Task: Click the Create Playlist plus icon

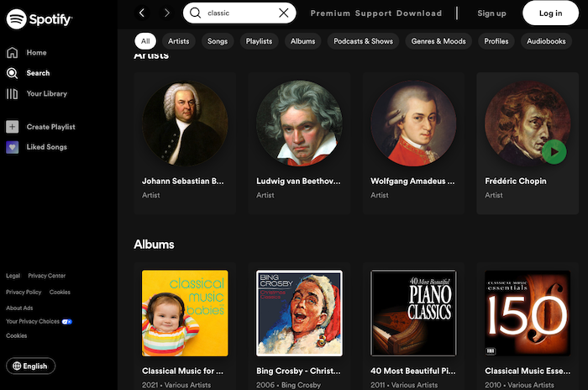Action: click(12, 127)
